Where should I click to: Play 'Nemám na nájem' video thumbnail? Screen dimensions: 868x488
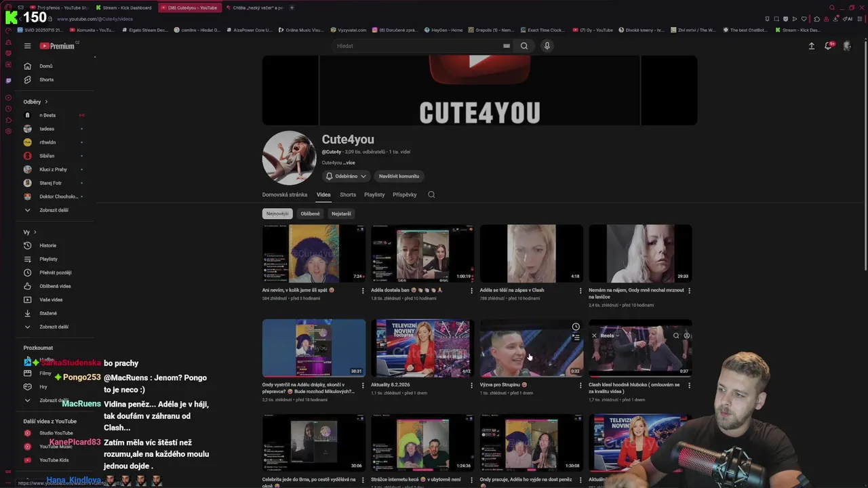click(x=640, y=253)
